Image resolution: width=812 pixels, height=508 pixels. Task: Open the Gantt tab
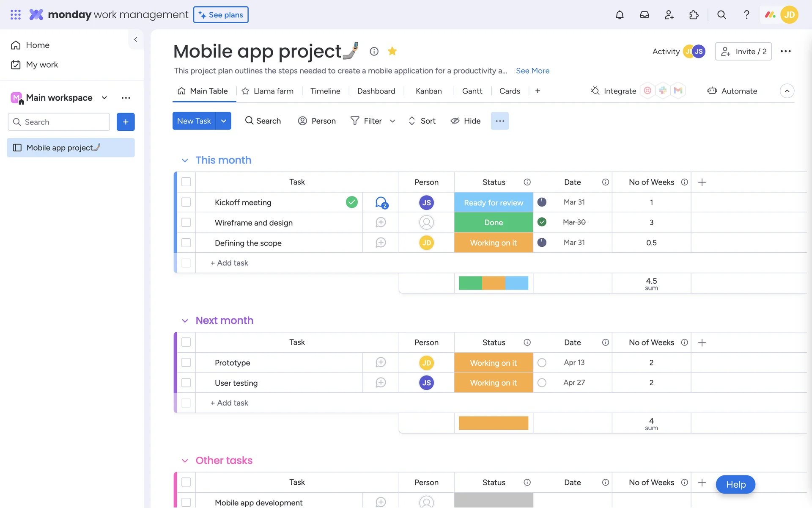[472, 91]
